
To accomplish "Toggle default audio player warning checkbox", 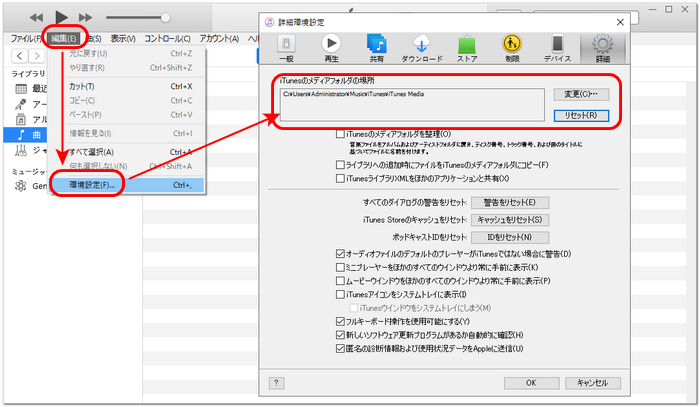I will click(340, 254).
